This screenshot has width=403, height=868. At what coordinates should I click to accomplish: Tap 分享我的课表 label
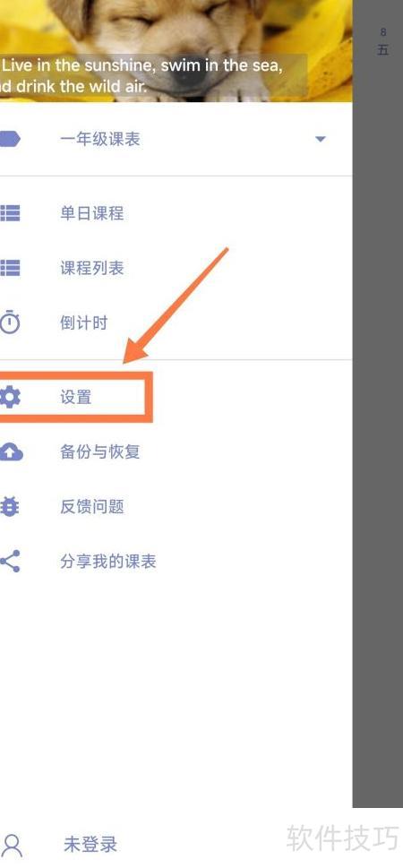(108, 562)
